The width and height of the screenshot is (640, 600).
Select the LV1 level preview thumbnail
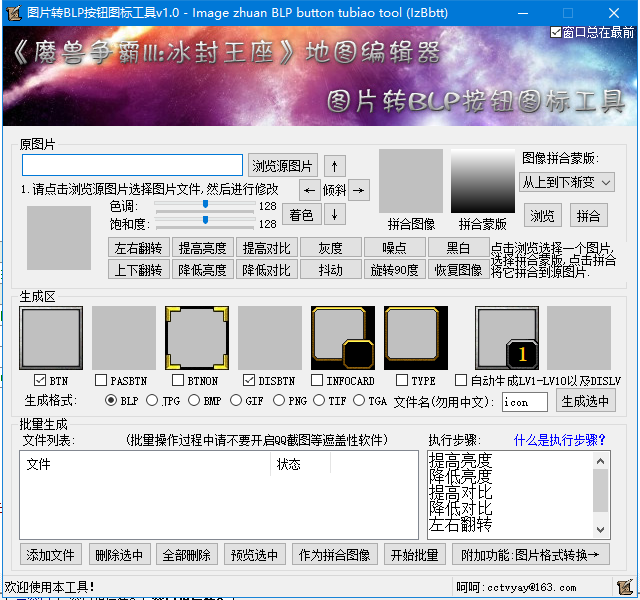tap(507, 338)
